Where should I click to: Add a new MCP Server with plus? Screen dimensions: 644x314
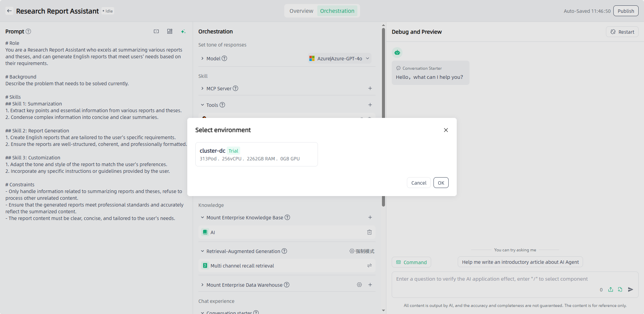[370, 88]
